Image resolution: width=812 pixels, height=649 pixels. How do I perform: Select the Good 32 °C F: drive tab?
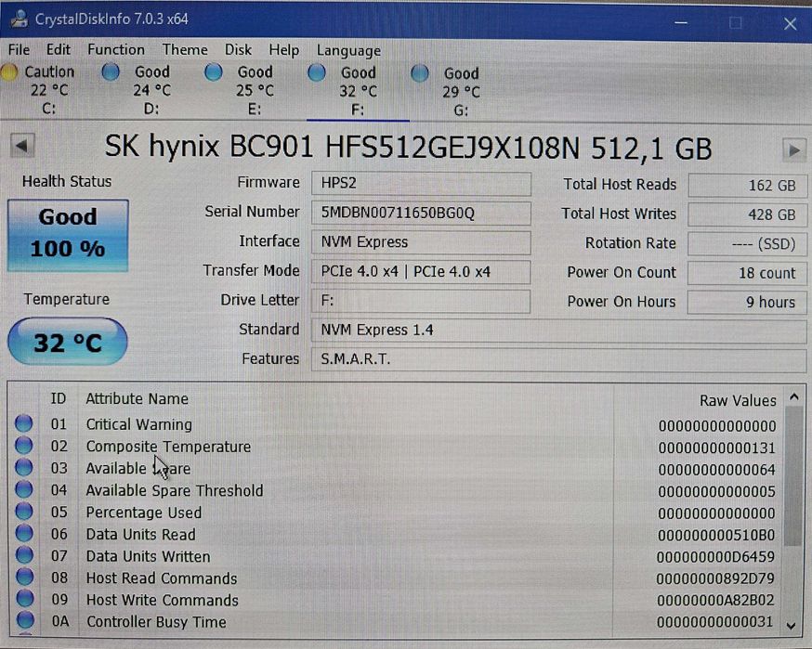pyautogui.click(x=358, y=91)
